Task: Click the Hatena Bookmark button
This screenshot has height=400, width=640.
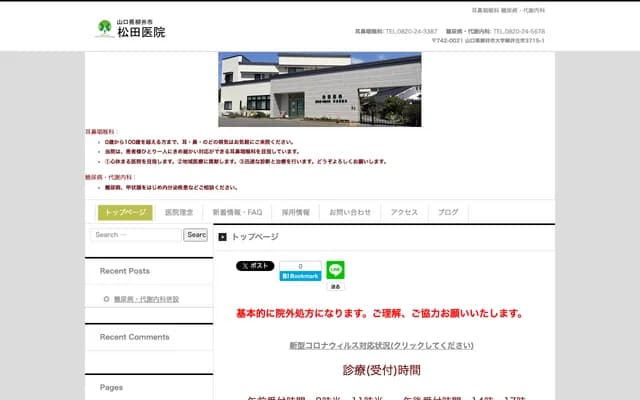Action: click(x=300, y=276)
